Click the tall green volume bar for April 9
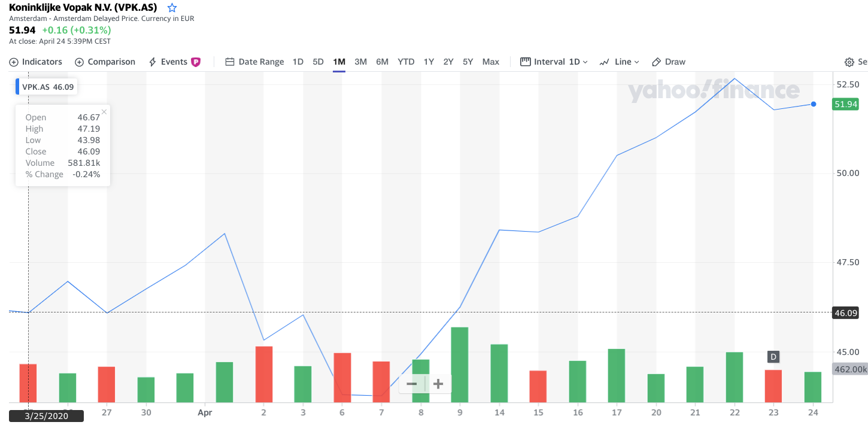 (x=460, y=365)
